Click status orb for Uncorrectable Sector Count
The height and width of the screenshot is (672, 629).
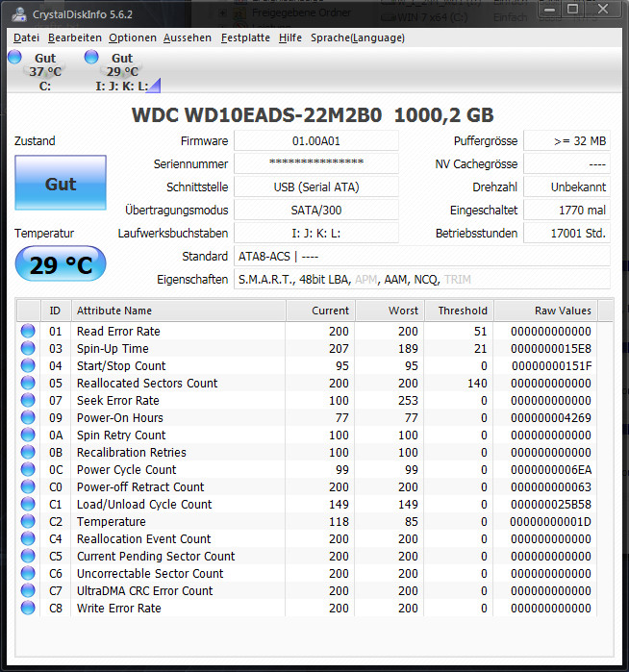[28, 573]
